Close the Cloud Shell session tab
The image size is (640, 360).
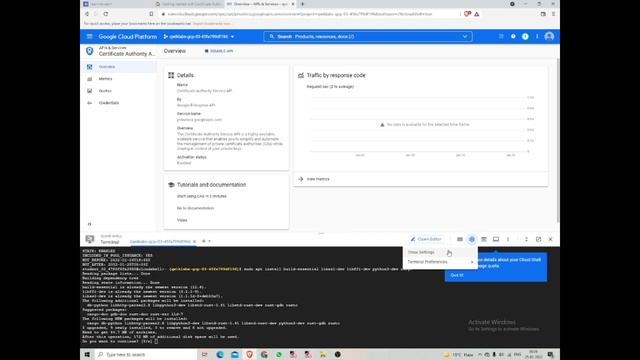pyautogui.click(x=194, y=242)
